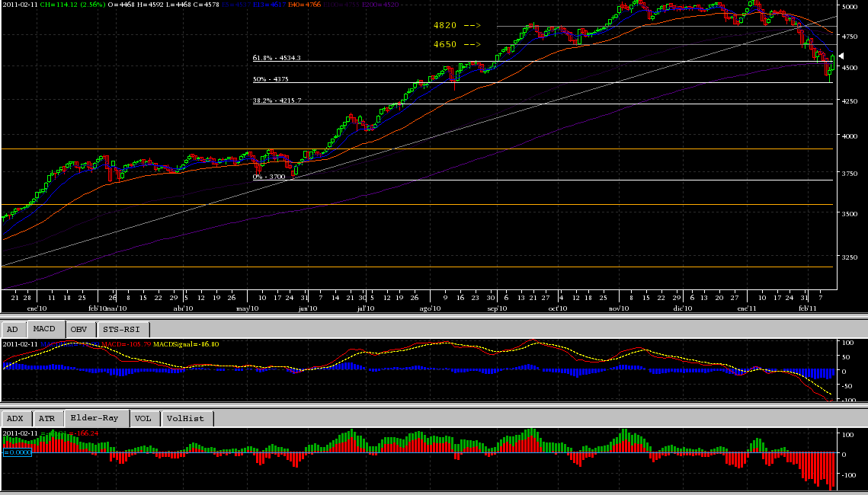Select the 61.8% - 4534.3 Fibonacci label
This screenshot has width=868, height=495.
(277, 58)
